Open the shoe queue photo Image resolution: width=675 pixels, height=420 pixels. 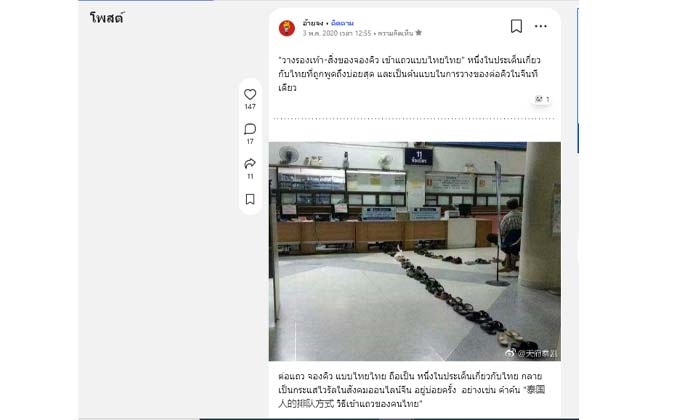(415, 251)
